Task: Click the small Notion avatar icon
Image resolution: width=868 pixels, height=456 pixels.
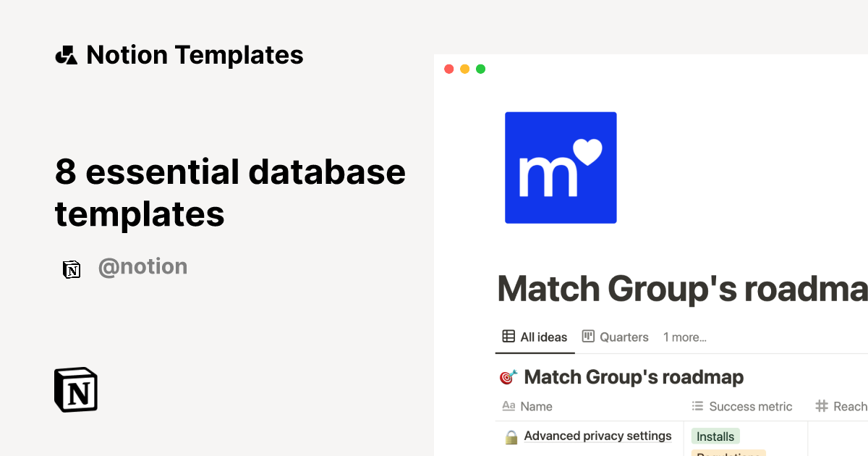Action: (72, 269)
